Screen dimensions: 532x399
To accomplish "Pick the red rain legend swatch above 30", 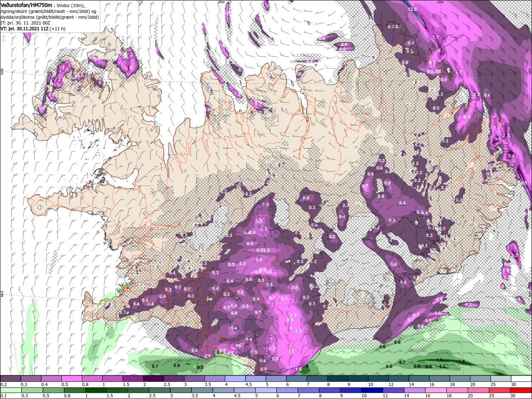I will [x=521, y=391].
